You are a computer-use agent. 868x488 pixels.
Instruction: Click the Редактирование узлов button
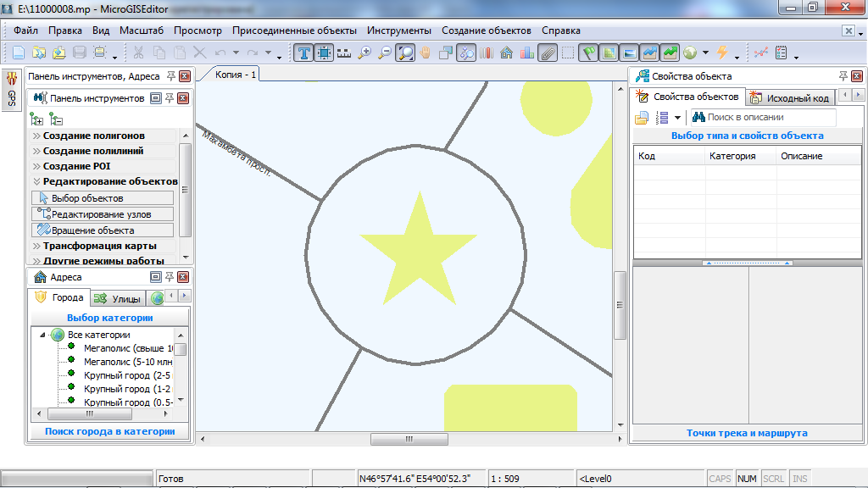pyautogui.click(x=103, y=214)
